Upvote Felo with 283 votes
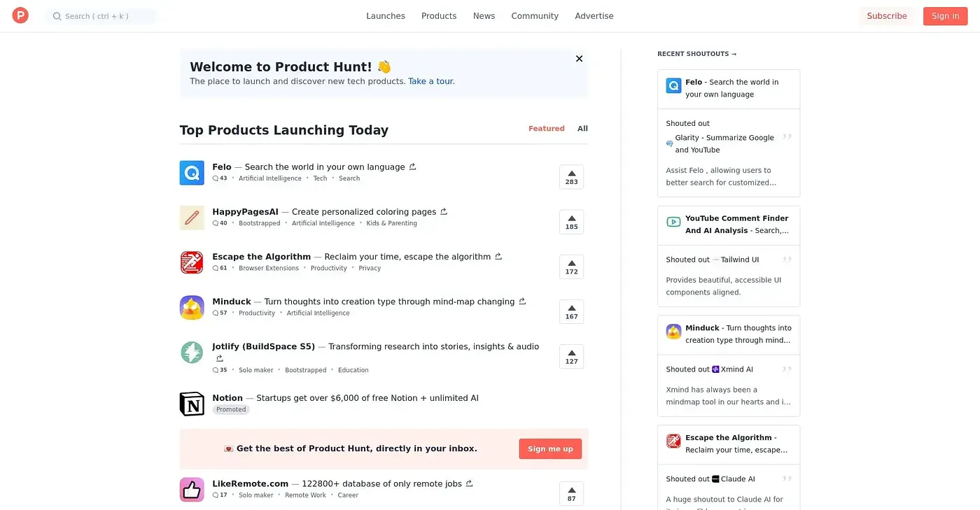The width and height of the screenshot is (980, 510). [x=571, y=177]
